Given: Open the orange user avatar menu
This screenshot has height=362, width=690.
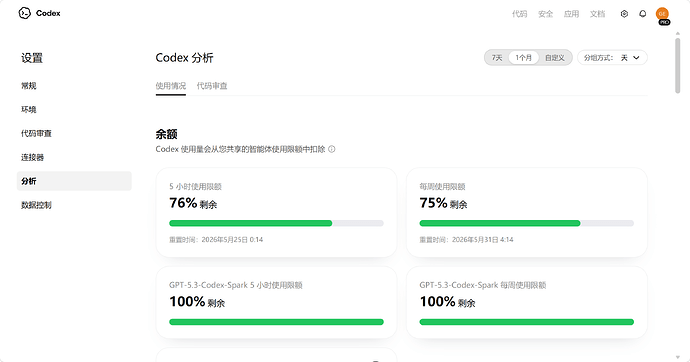Looking at the screenshot, I should click(x=662, y=14).
